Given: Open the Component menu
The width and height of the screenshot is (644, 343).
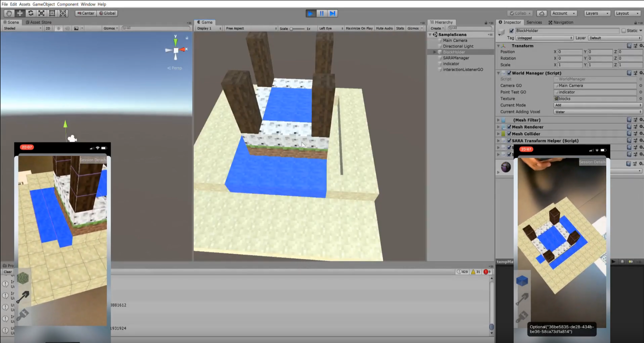Looking at the screenshot, I should (x=68, y=4).
